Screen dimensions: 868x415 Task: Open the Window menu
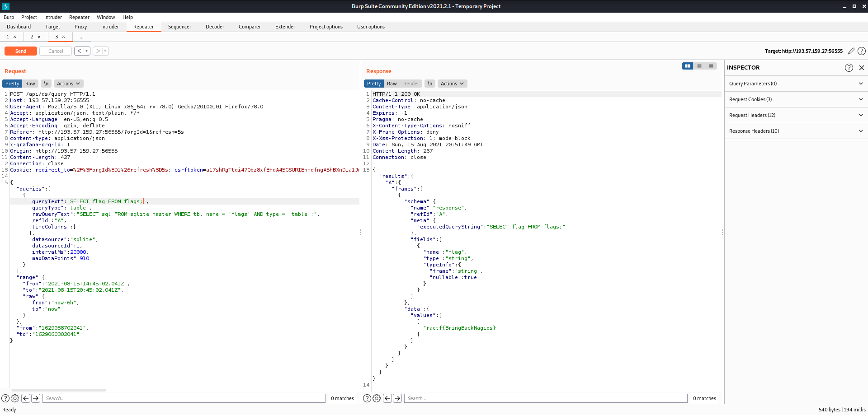click(106, 17)
